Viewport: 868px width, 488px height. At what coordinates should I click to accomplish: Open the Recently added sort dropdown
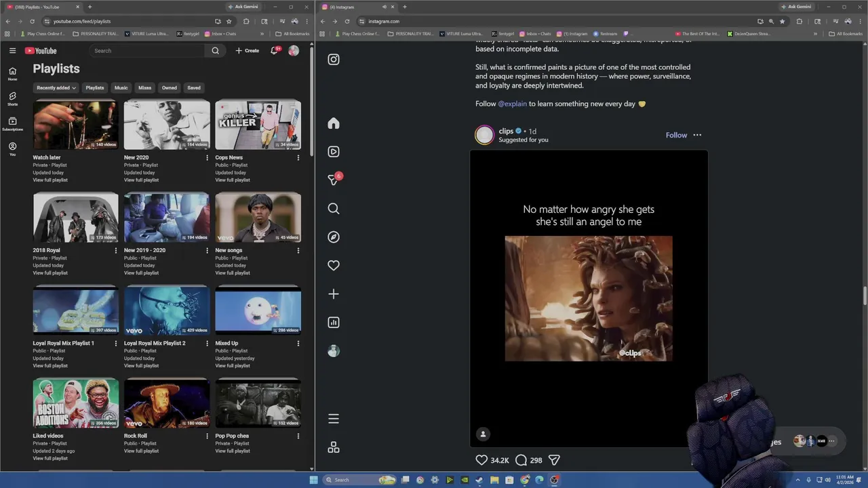[56, 87]
